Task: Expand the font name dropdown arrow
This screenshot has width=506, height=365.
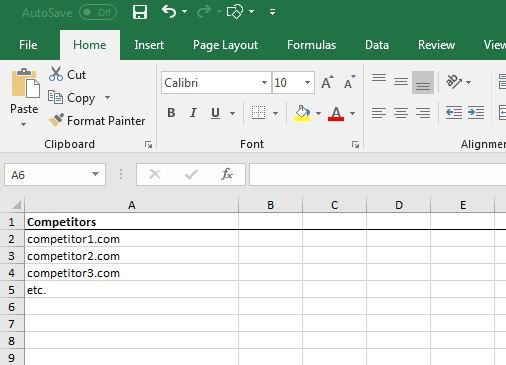Action: tap(264, 82)
